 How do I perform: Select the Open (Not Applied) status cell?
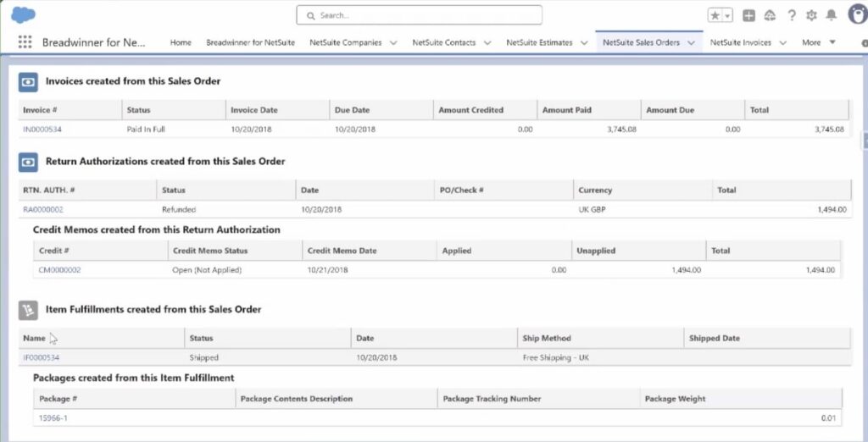(x=207, y=270)
